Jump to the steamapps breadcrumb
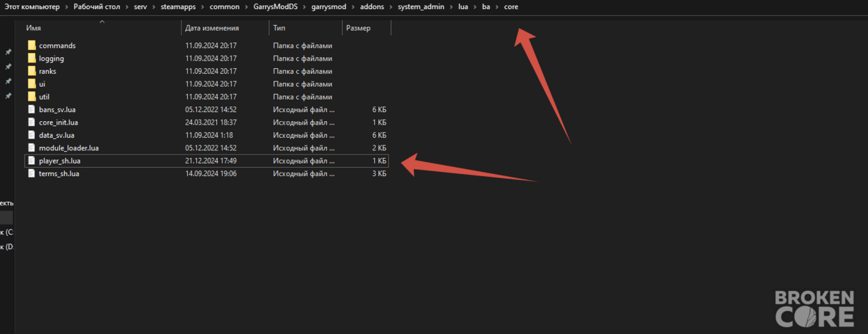 pyautogui.click(x=177, y=7)
